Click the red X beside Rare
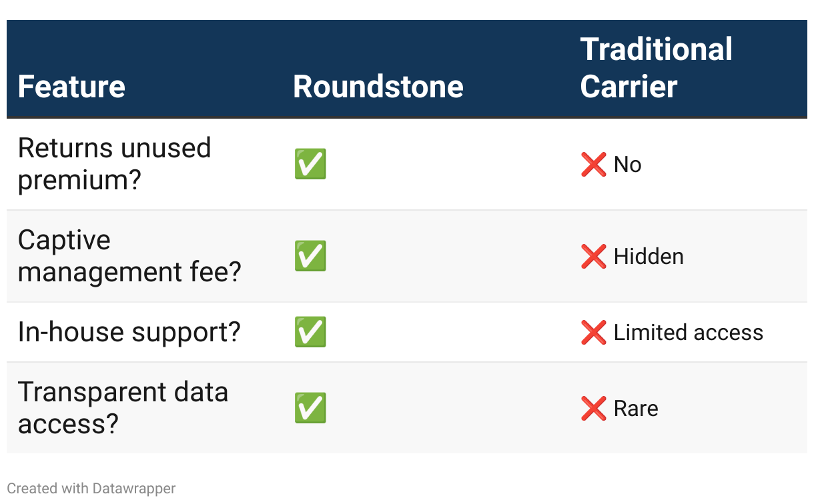 click(x=594, y=408)
